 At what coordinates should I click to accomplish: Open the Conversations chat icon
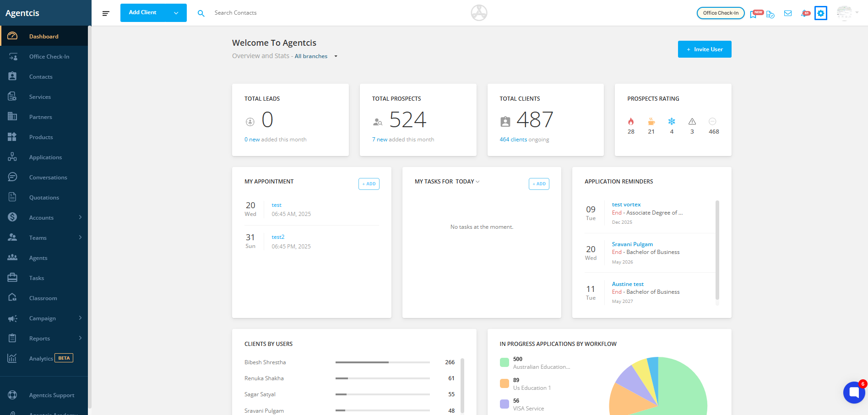12,177
